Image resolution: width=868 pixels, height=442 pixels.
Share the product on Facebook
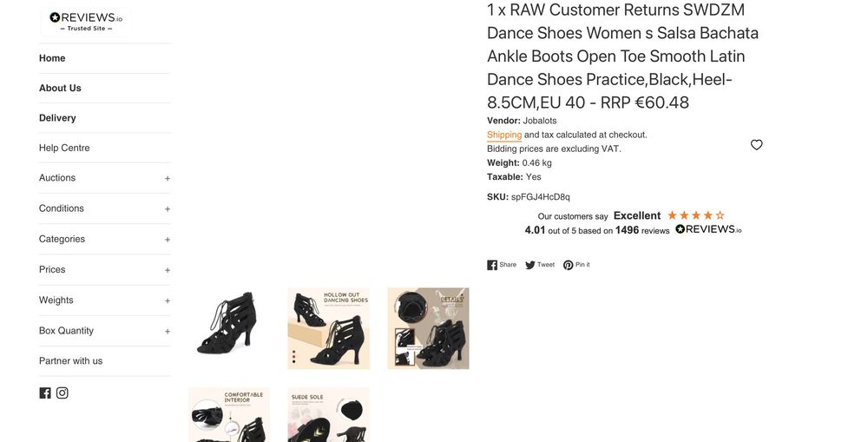[x=502, y=265]
